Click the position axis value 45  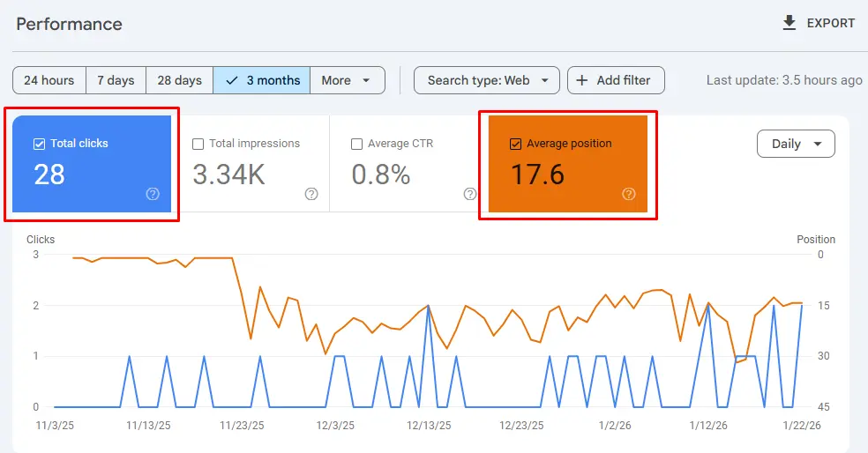pos(824,406)
